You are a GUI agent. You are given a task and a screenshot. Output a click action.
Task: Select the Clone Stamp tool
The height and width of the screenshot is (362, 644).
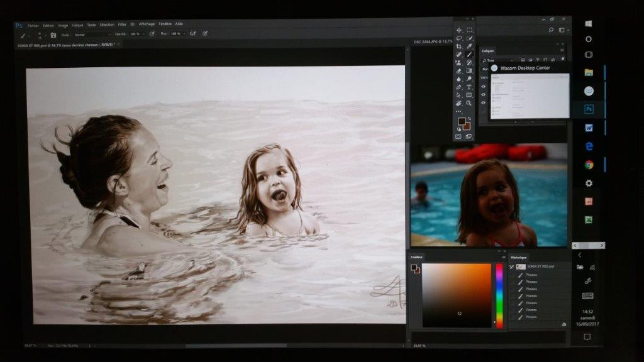coord(459,63)
